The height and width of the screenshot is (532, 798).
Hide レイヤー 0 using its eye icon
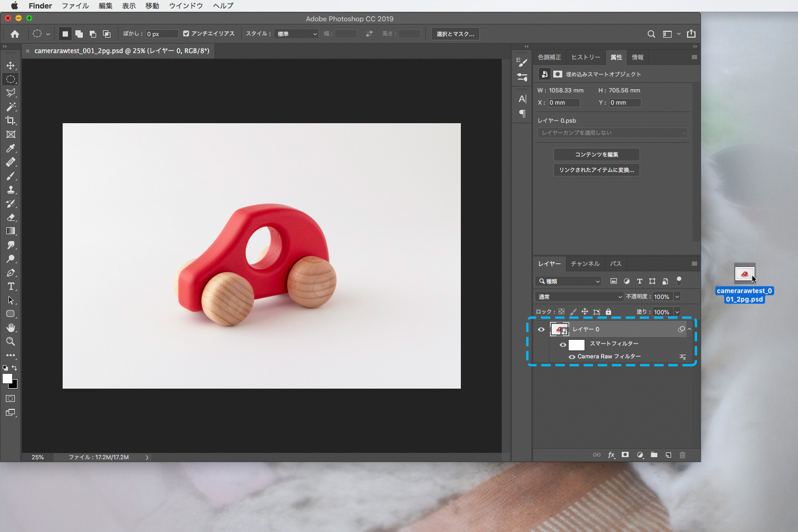[x=541, y=330]
